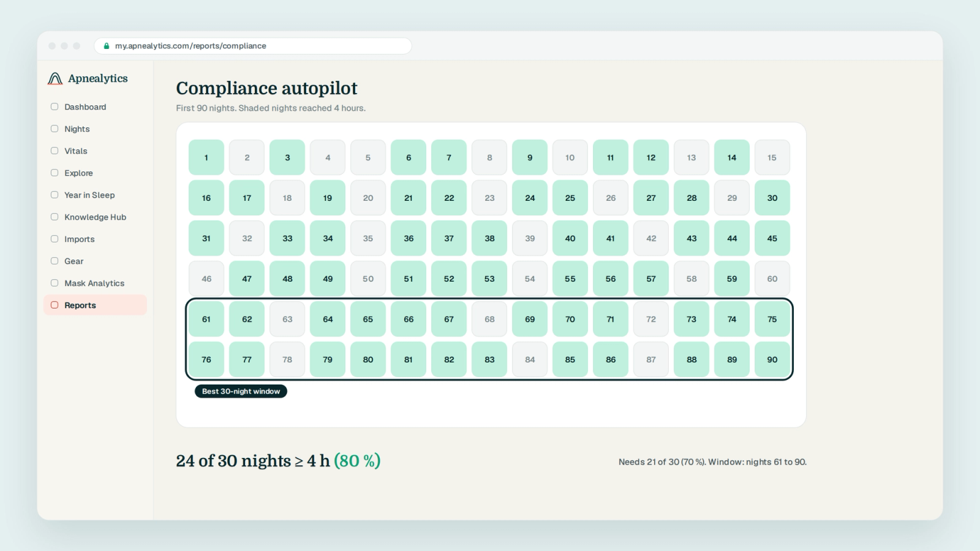Select night 63 tile in best window

pyautogui.click(x=287, y=319)
